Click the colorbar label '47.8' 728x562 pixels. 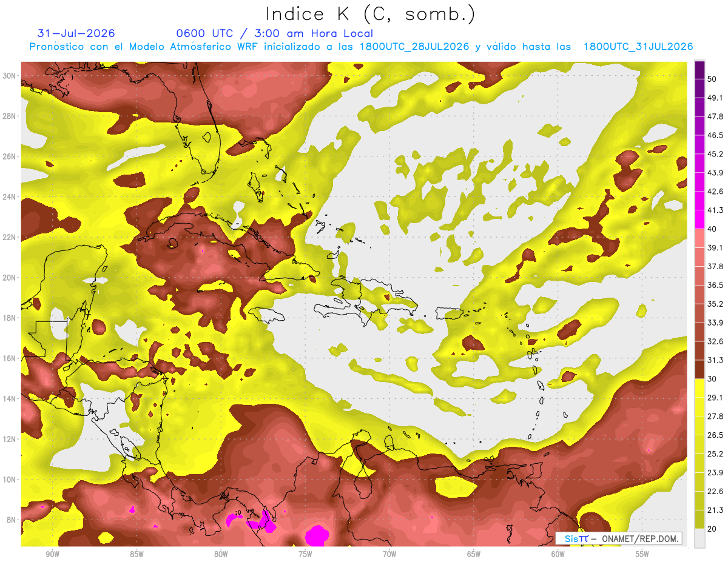pyautogui.click(x=715, y=116)
